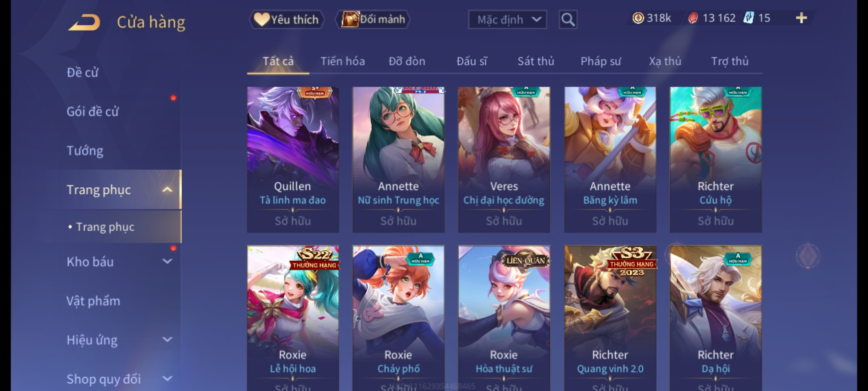
Task: Click the red gem balance 13 162
Action: click(712, 18)
